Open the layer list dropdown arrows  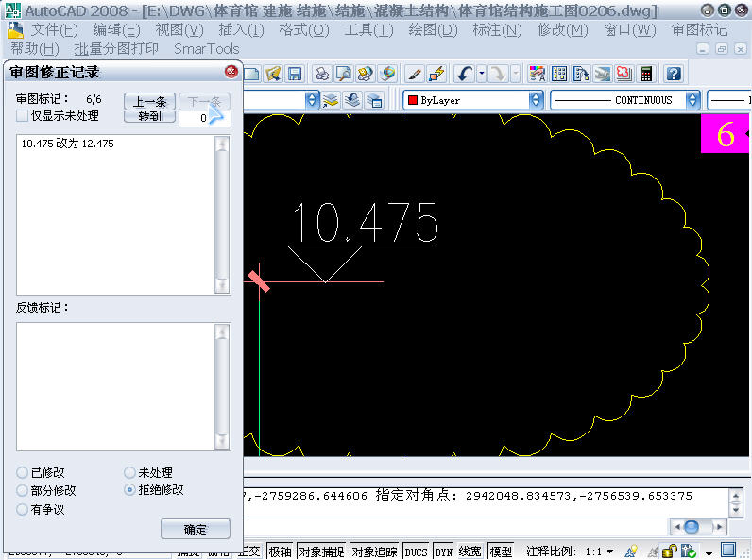point(312,100)
